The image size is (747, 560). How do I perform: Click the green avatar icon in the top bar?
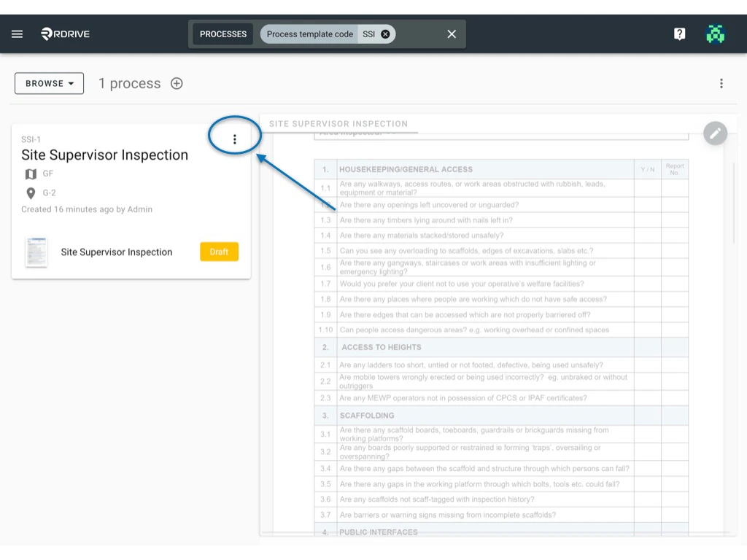click(716, 34)
